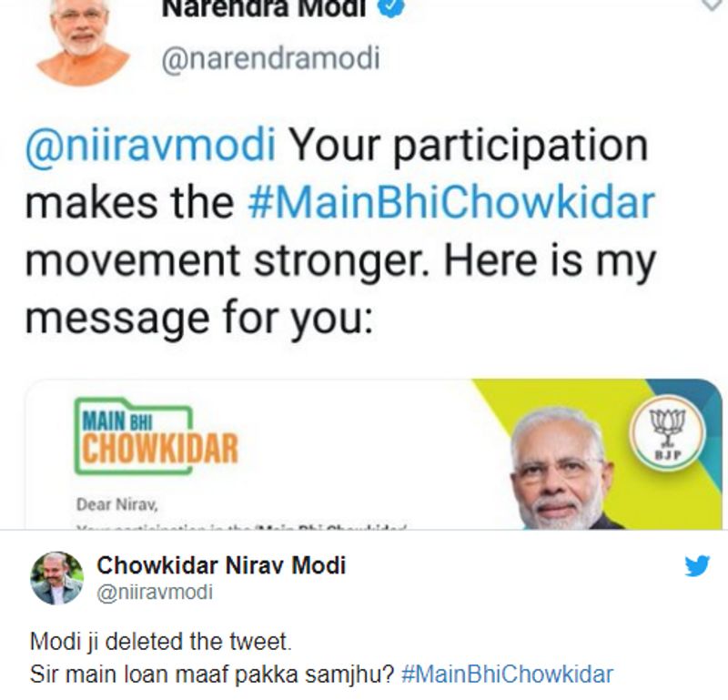Click #MainBhiChowkidar hashtag in the main tweet

(450, 202)
